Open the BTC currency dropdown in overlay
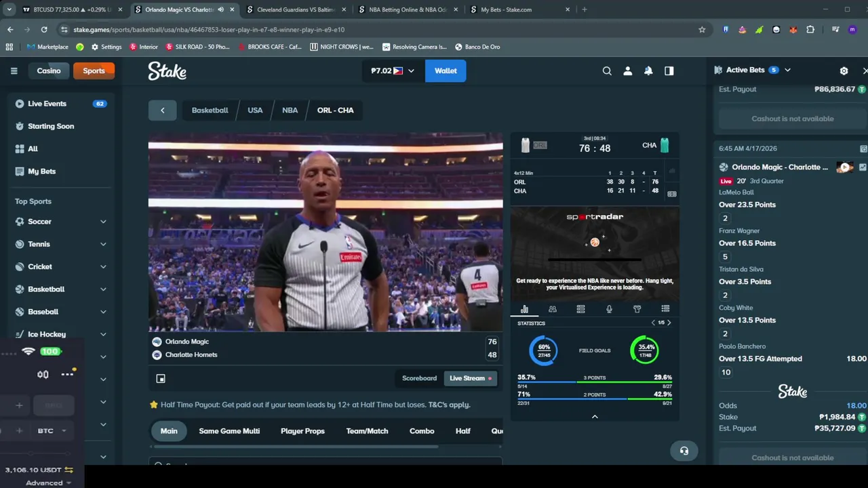 52,430
